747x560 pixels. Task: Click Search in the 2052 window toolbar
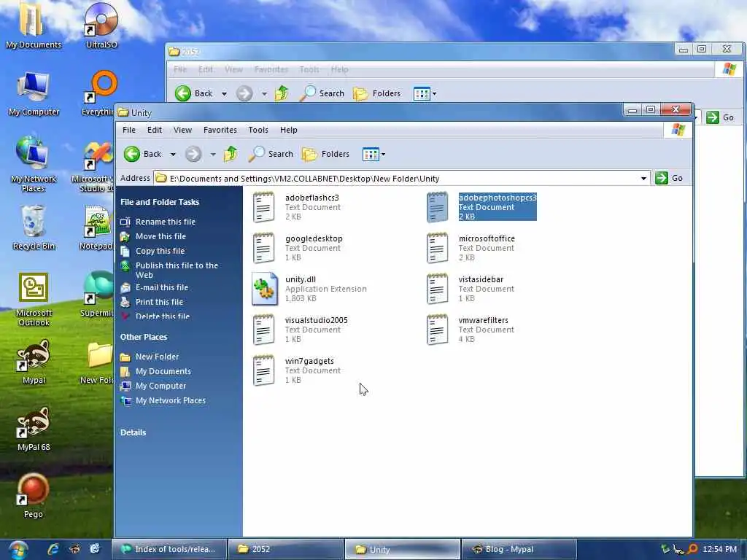[x=322, y=93]
